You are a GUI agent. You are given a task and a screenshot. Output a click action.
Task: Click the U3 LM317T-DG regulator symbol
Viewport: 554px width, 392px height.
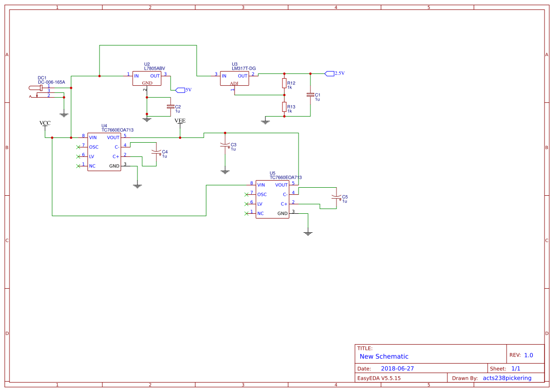[x=234, y=78]
